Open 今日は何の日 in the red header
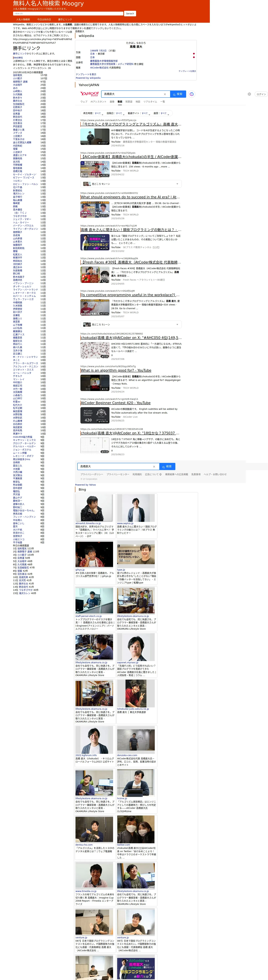The image size is (268, 980). coord(44,19)
